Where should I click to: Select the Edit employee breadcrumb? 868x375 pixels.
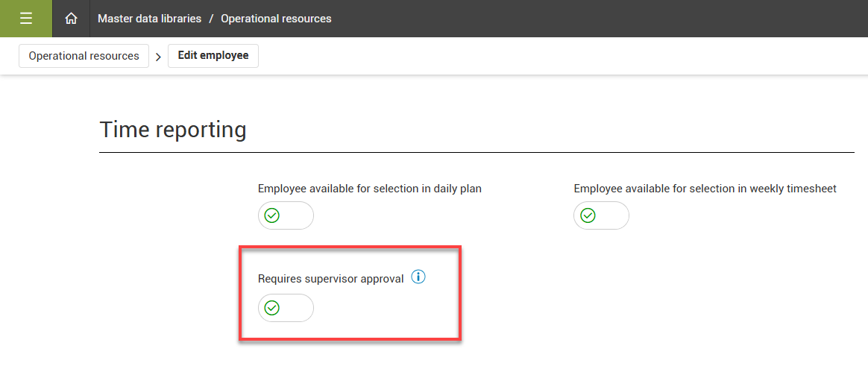click(x=213, y=56)
